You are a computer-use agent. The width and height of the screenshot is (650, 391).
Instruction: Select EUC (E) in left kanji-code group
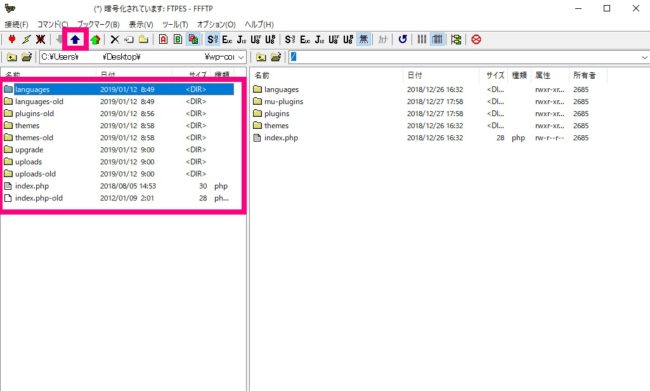(227, 39)
